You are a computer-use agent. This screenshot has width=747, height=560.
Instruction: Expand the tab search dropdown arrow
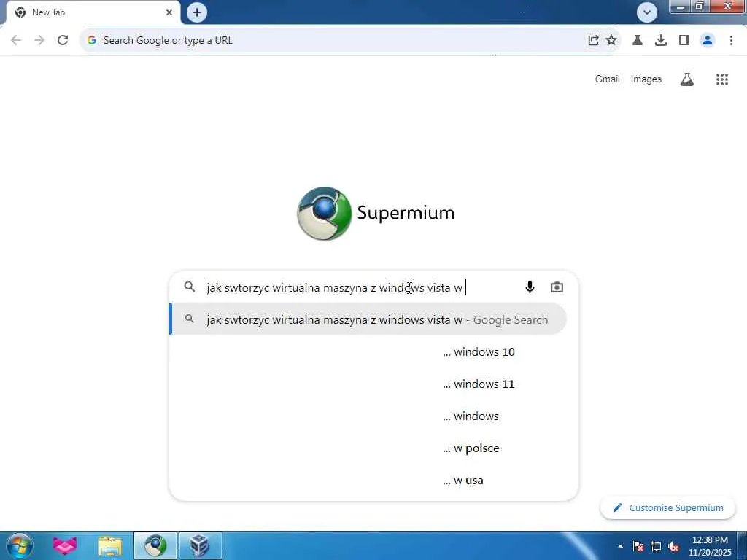tap(647, 12)
